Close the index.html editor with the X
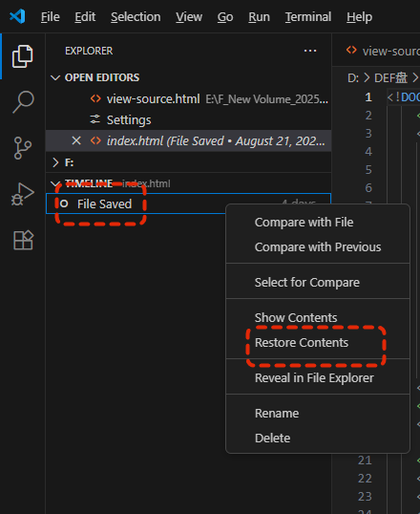Viewport: 420px width, 514px height. click(76, 141)
